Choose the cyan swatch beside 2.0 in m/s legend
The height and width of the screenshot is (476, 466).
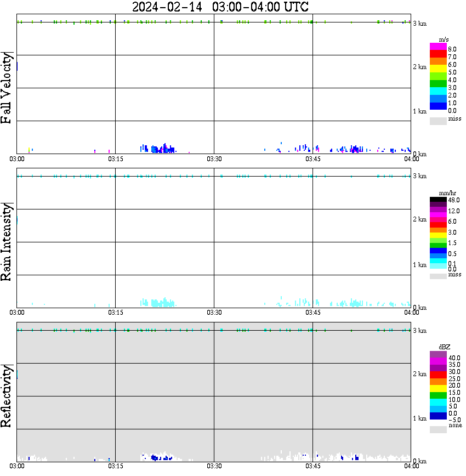click(x=438, y=91)
